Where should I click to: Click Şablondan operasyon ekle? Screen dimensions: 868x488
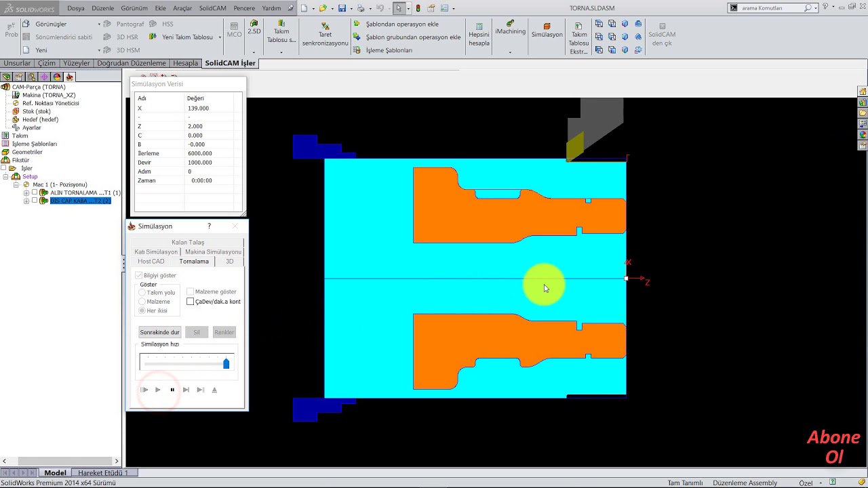click(396, 24)
